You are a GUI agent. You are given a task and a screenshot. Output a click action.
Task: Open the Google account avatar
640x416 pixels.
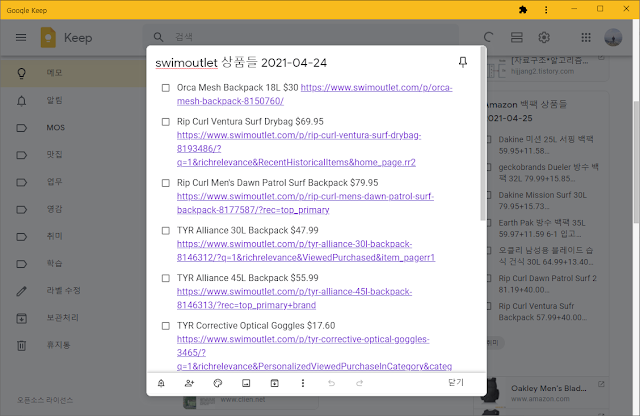click(x=613, y=38)
